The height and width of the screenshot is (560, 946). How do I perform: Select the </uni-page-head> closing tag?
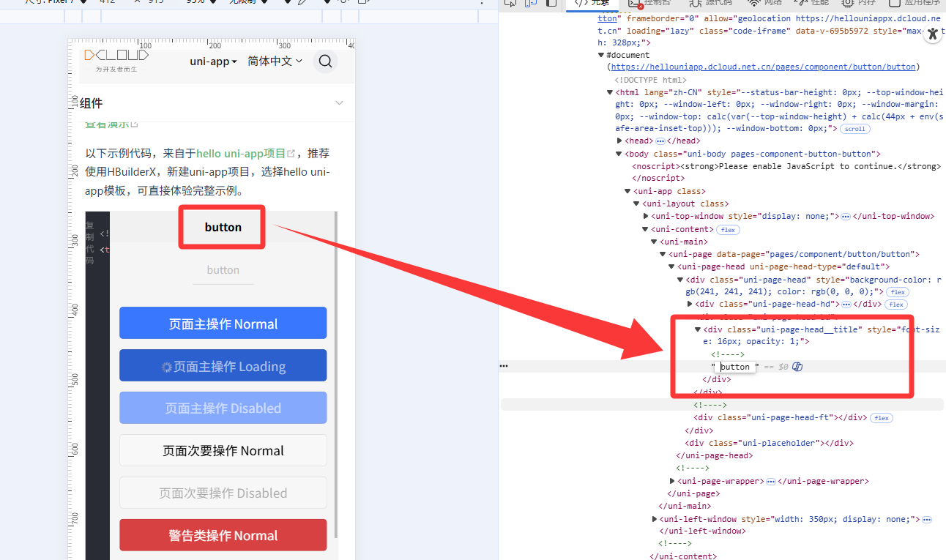(714, 455)
